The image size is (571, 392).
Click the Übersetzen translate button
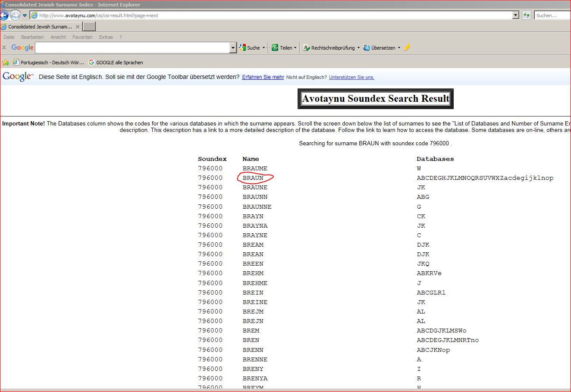(379, 47)
